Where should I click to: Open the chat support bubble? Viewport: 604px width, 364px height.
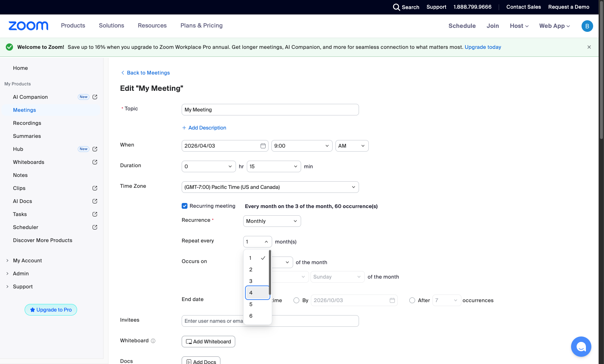pyautogui.click(x=581, y=347)
